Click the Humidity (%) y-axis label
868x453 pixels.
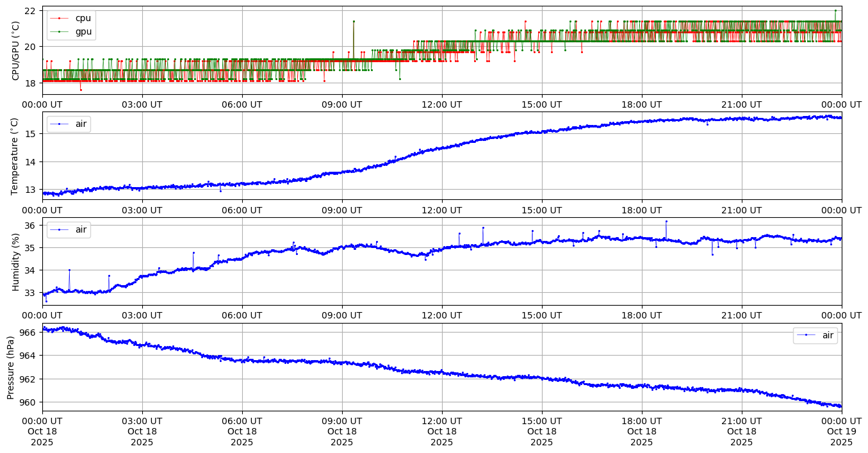click(x=16, y=261)
